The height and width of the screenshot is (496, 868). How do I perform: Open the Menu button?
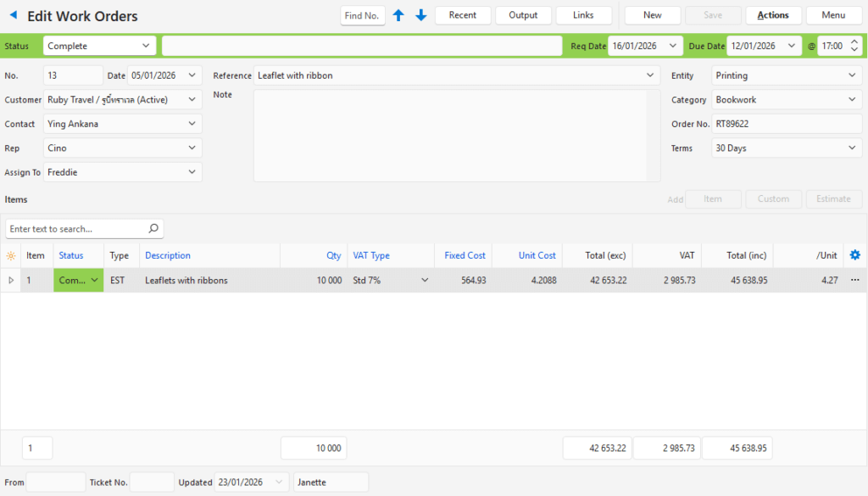tap(833, 15)
